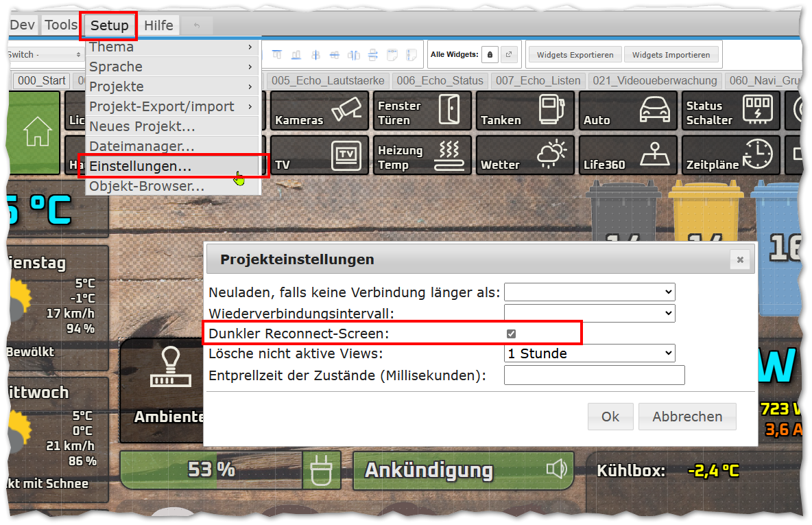This screenshot has height=525, width=812.
Task: Open the Dev menu
Action: (x=22, y=25)
